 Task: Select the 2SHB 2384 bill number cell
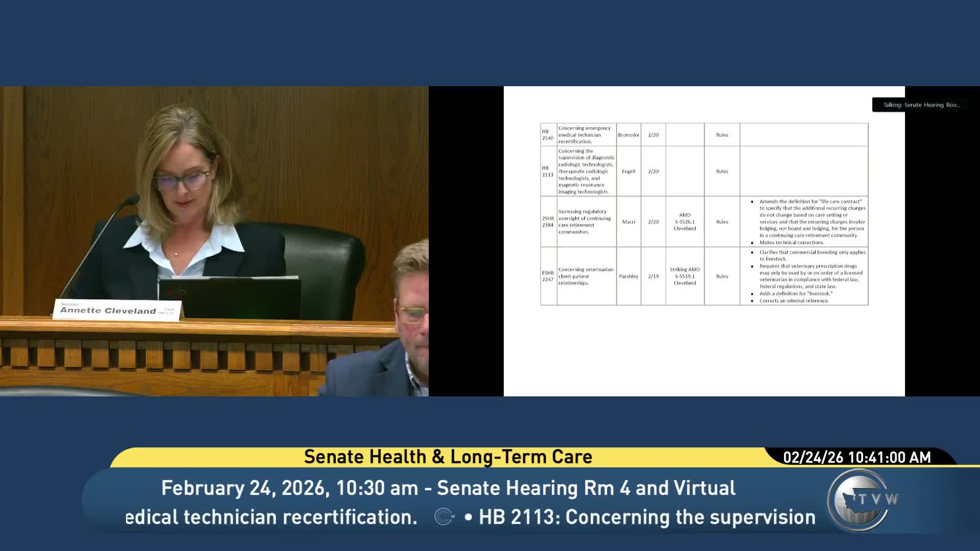pos(547,221)
